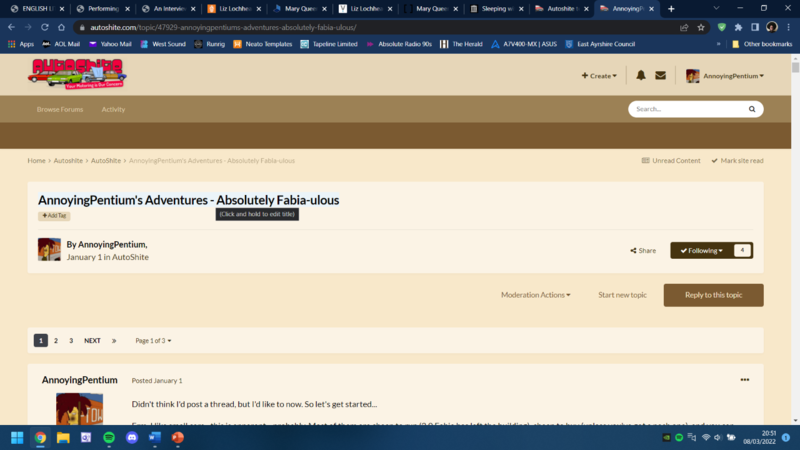Switch to the Autoshite browser tab
Image resolution: width=800 pixels, height=450 pixels.
click(x=560, y=9)
